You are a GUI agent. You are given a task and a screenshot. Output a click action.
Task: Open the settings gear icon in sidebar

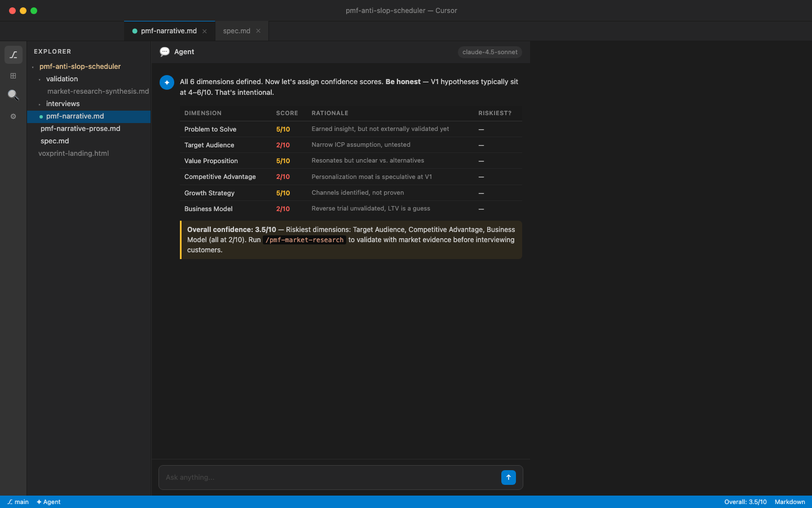14,116
